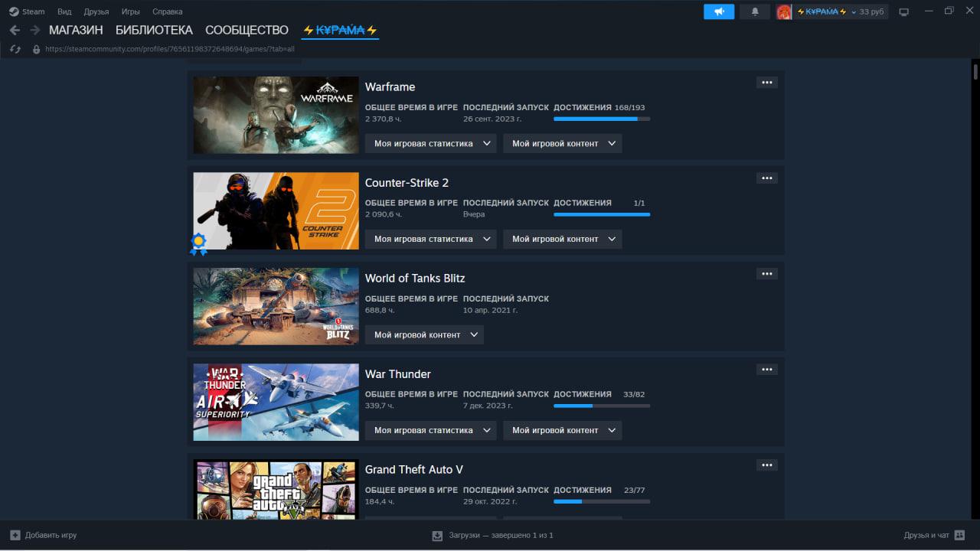Switch to the СООБЩЕСТВО tab
Viewport: 980px width, 551px height.
[247, 30]
